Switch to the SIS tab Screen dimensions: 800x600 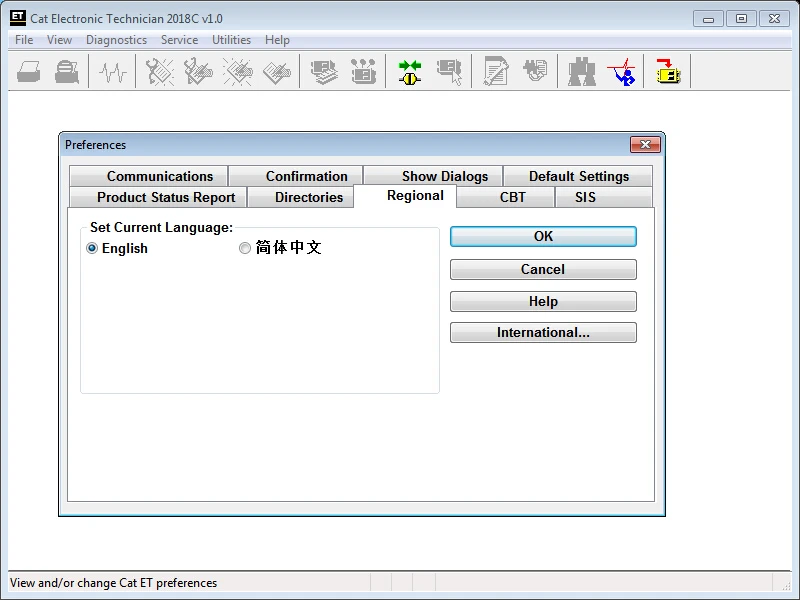[x=604, y=197]
